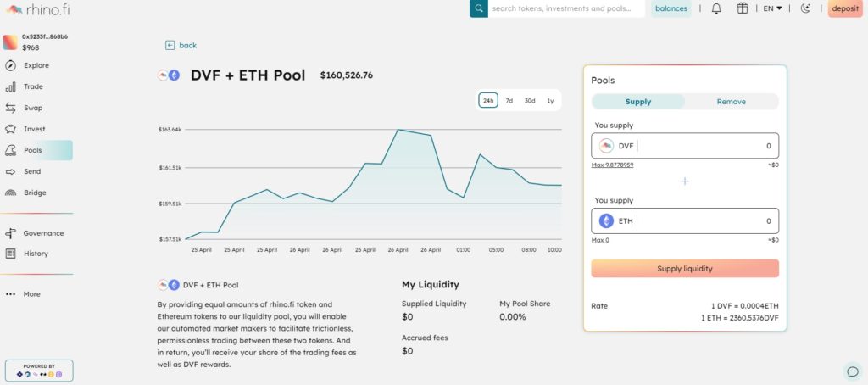The width and height of the screenshot is (868, 385).
Task: Open the EN language dropdown
Action: 772,8
